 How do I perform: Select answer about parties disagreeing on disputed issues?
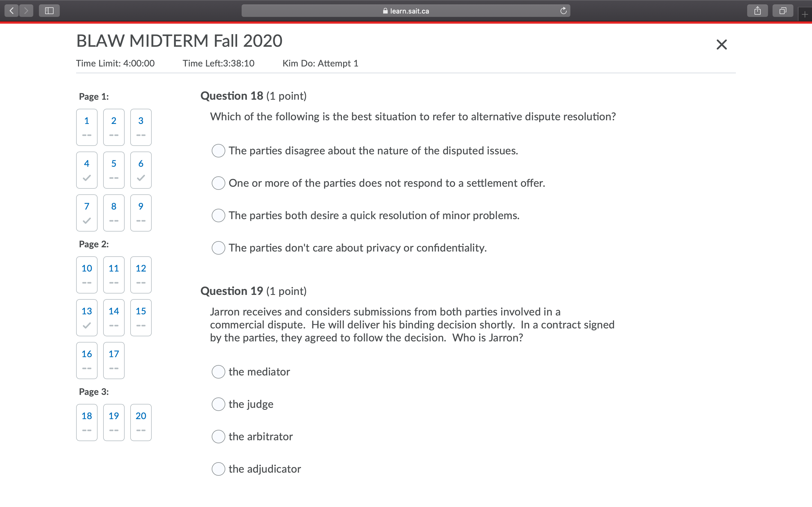click(219, 151)
